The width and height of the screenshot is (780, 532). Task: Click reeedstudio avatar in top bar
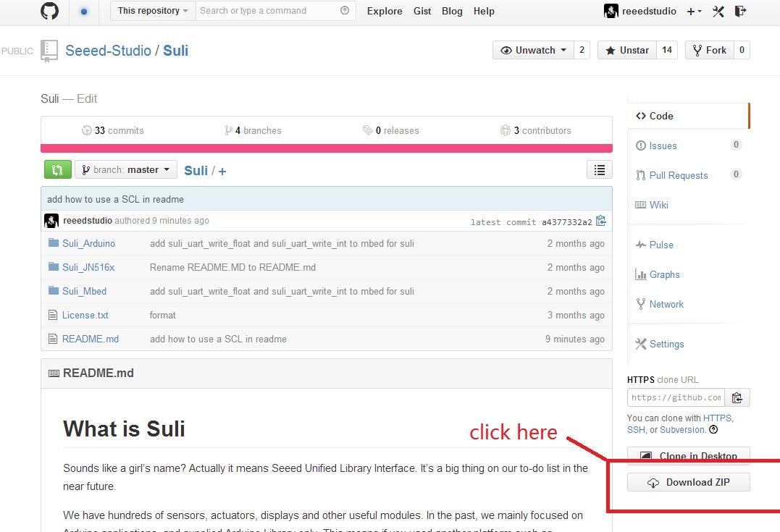click(x=611, y=11)
